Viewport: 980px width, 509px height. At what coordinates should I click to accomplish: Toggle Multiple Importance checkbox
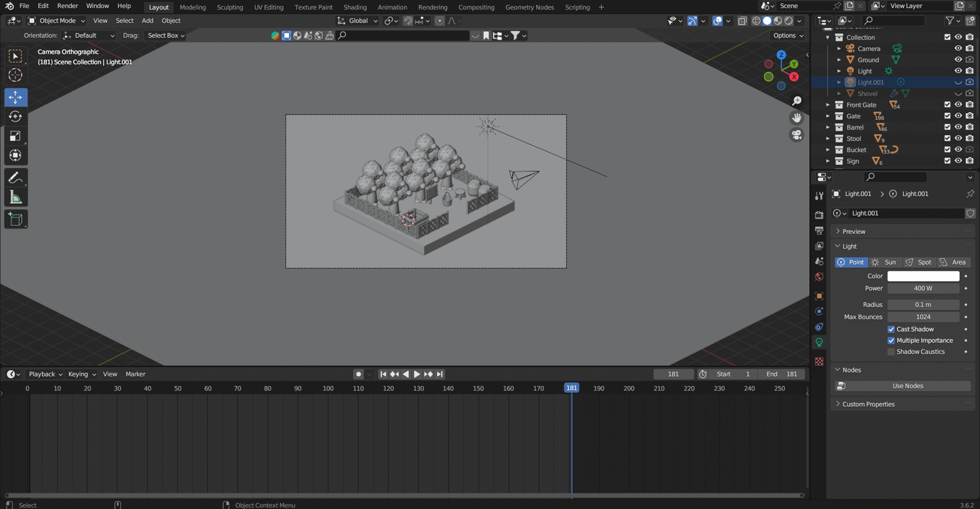click(x=891, y=340)
